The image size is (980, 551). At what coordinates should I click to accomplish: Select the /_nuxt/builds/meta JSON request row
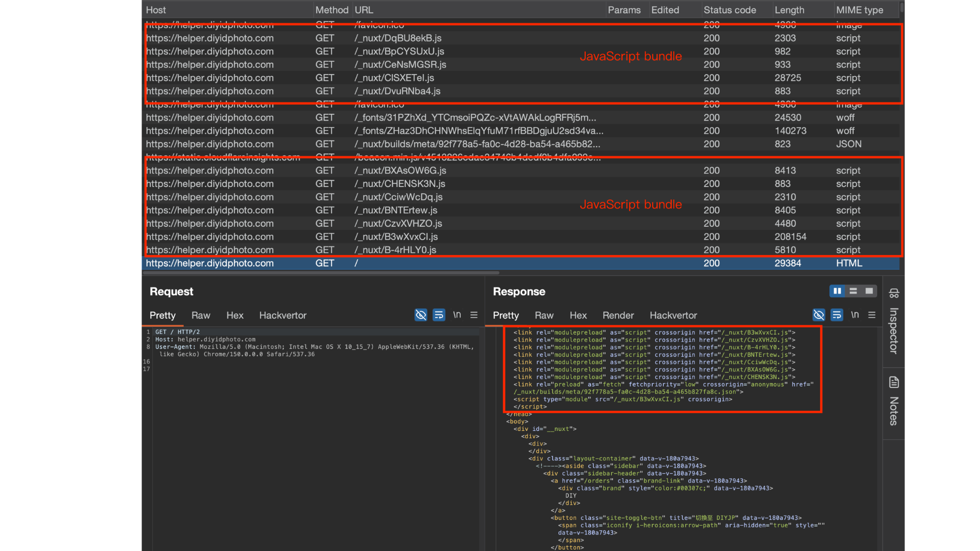[x=521, y=144]
